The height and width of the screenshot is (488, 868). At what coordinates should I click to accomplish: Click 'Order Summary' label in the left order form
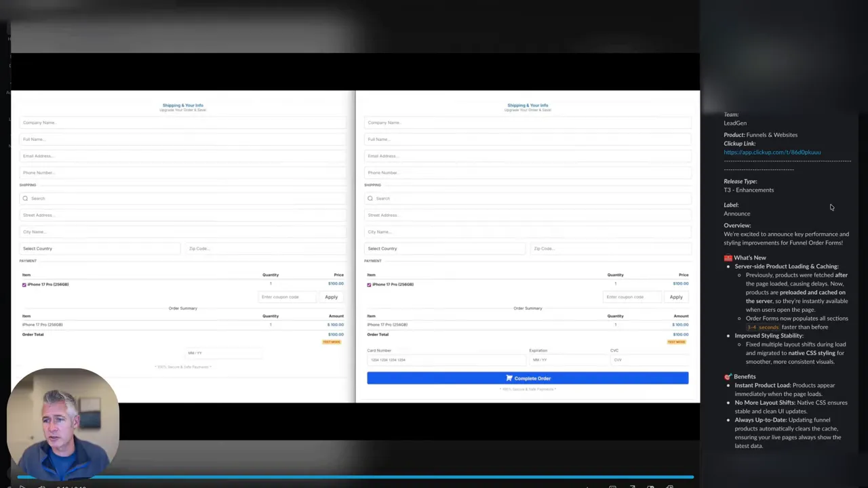[182, 308]
